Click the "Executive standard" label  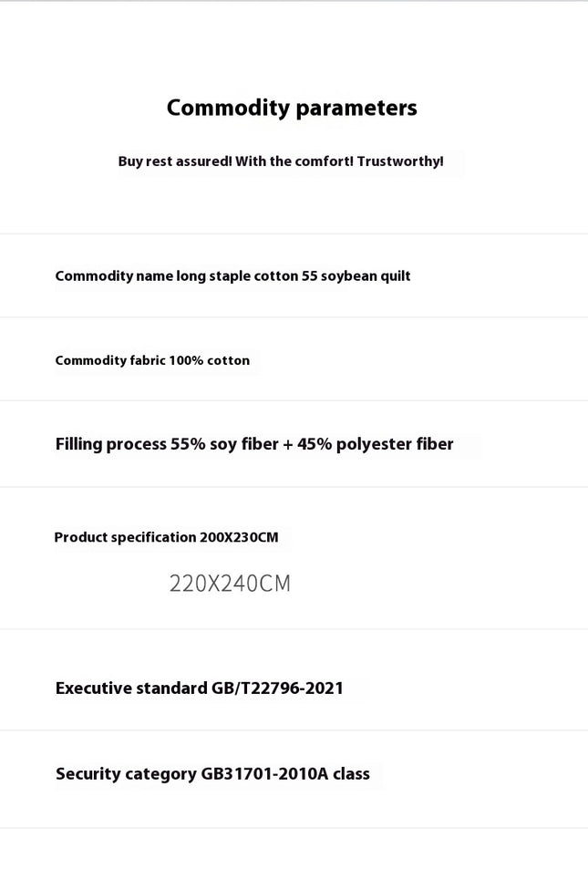click(x=132, y=688)
